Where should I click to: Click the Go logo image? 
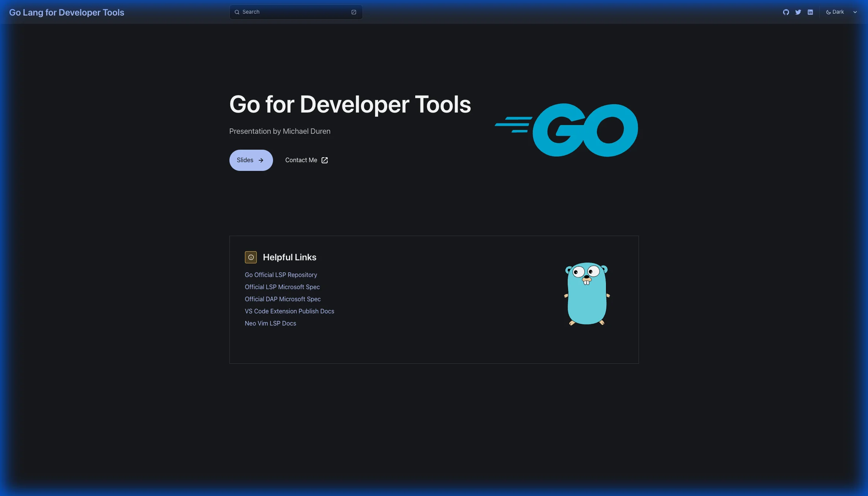click(x=566, y=130)
